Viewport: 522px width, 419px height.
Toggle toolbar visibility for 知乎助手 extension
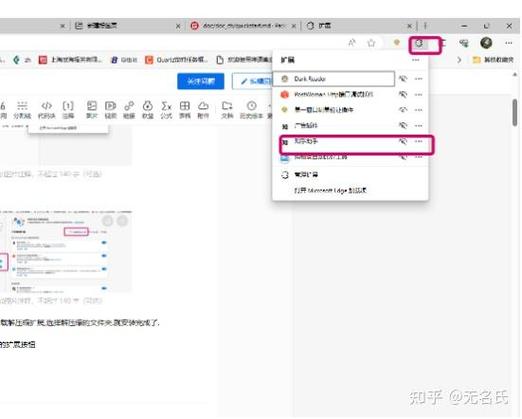(403, 141)
